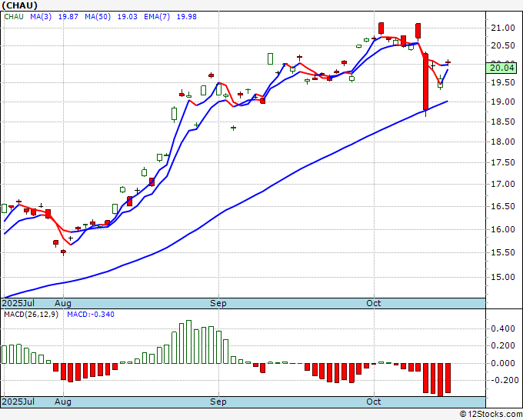Click the MACD(26,12,9) indicator label
Image resolution: width=523 pixels, height=420 pixels.
tap(31, 315)
